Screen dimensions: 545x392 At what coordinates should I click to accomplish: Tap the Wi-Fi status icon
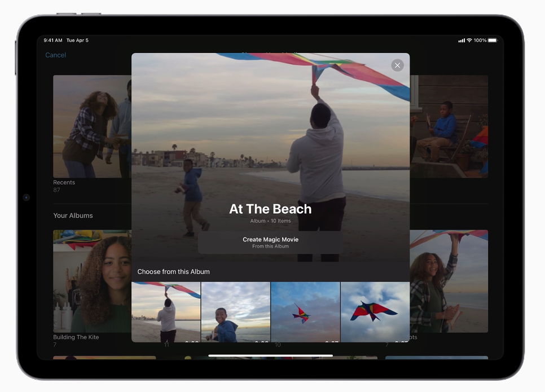(469, 41)
